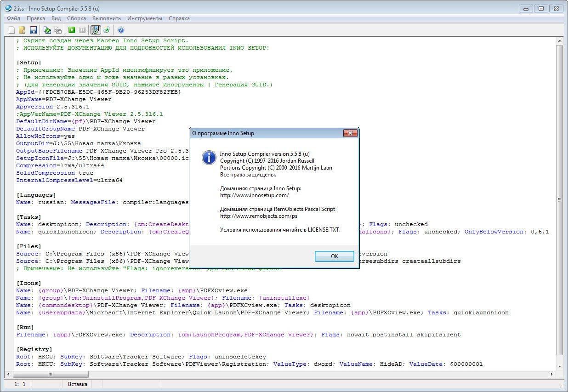Click the status bar 1: 1 position

click(20, 384)
